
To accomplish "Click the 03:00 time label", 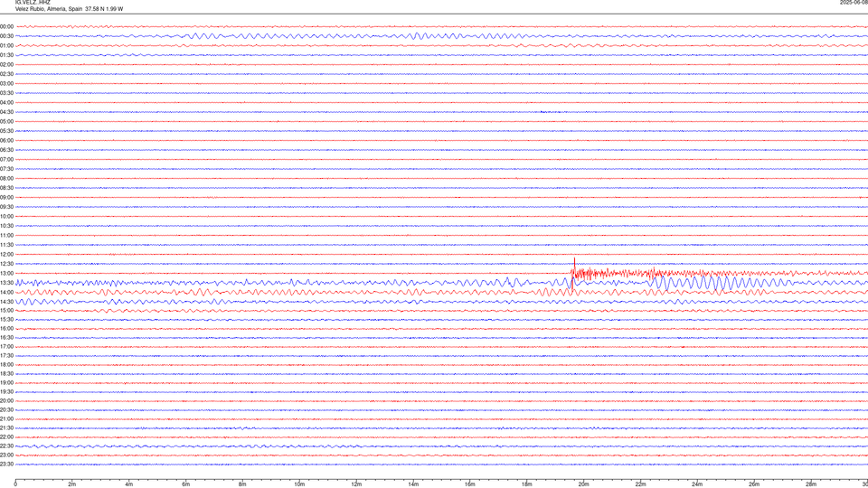I will [x=6, y=83].
